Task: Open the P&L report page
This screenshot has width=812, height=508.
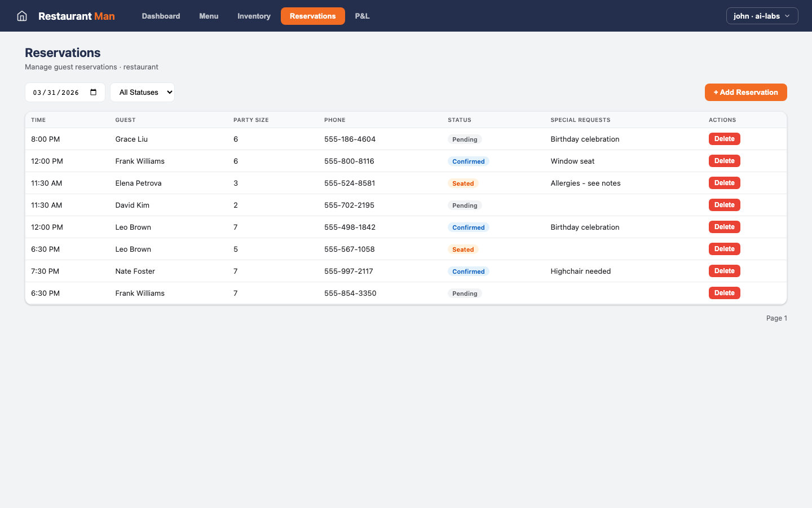Action: pyautogui.click(x=362, y=16)
